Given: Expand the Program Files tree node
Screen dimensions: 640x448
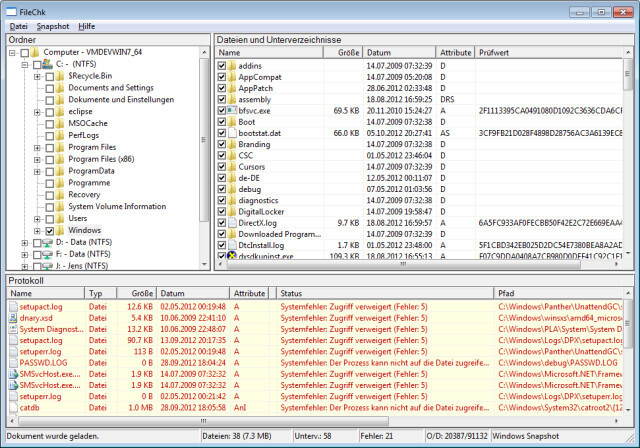Looking at the screenshot, I should coord(37,148).
